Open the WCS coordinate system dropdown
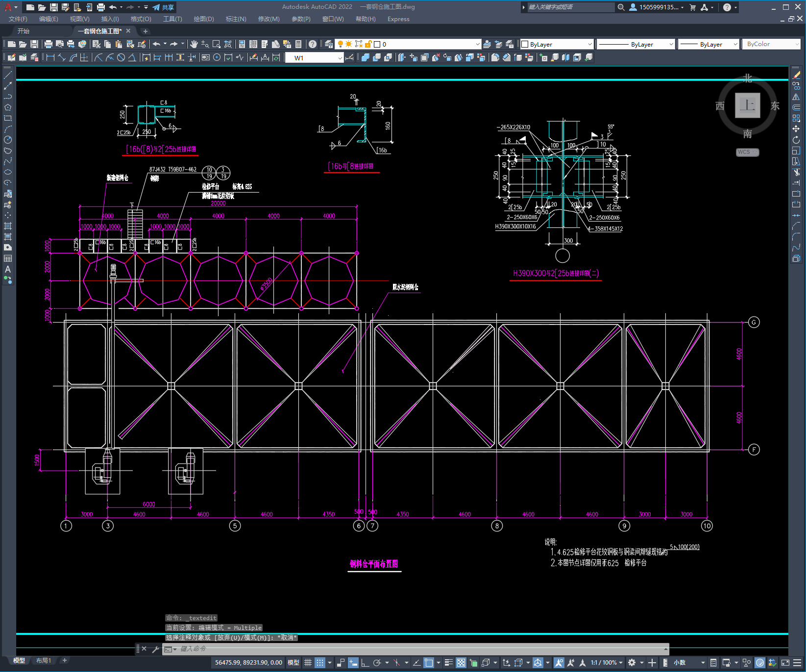Screen dimensions: 806x672 [x=748, y=152]
